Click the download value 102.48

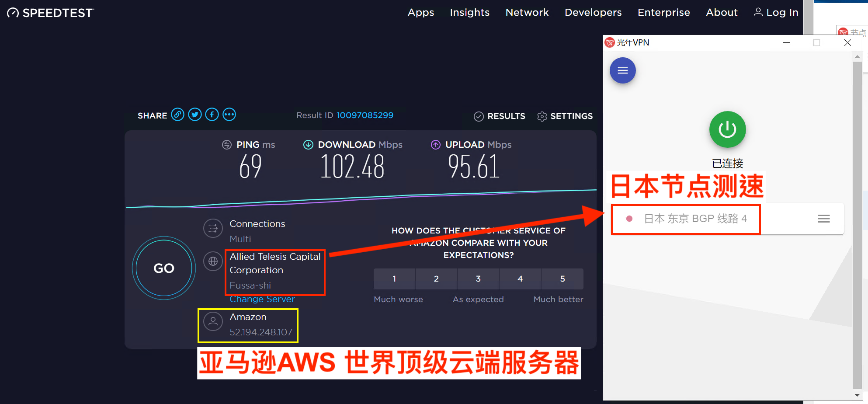pos(352,167)
